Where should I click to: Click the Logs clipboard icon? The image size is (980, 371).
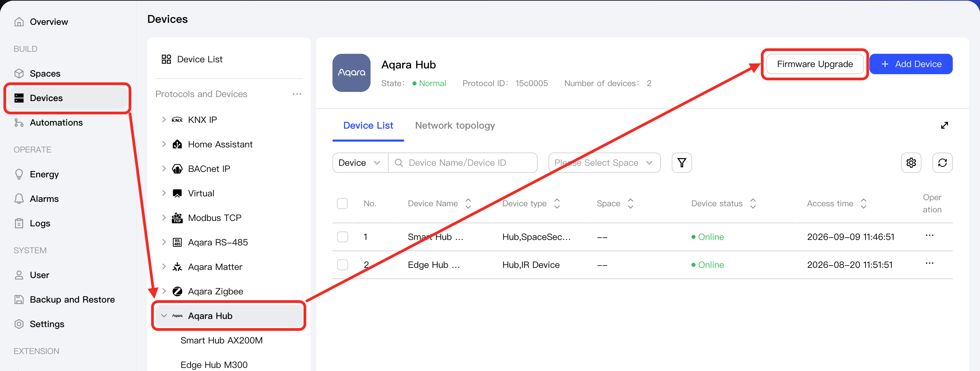point(19,223)
